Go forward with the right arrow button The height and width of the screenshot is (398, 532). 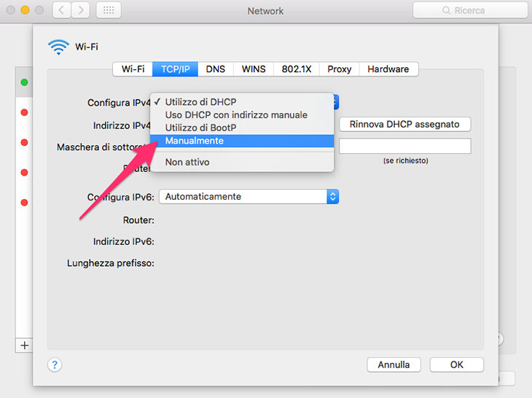coord(80,11)
